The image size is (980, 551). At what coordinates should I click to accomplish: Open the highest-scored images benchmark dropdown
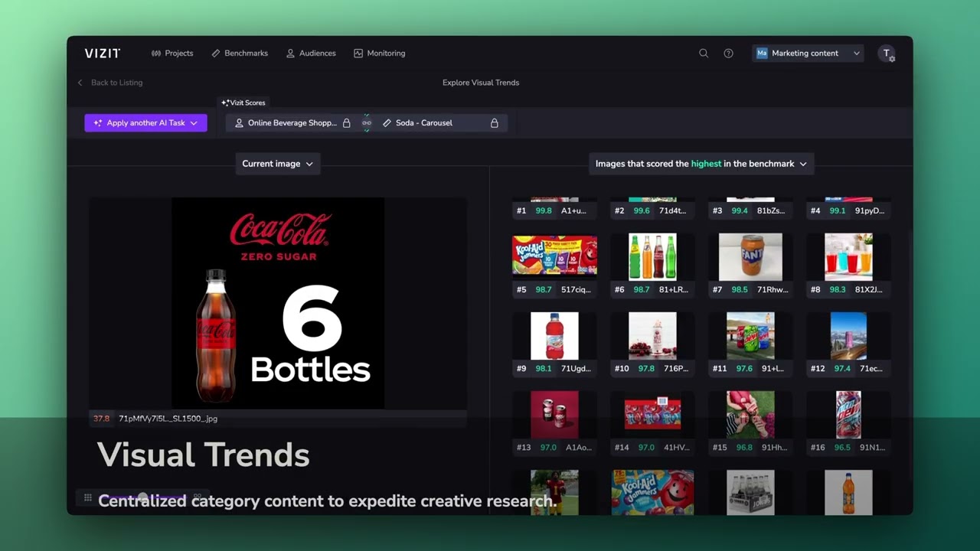[701, 164]
